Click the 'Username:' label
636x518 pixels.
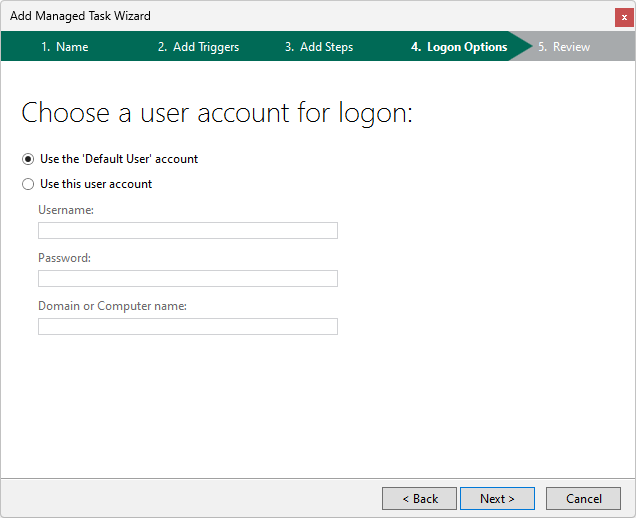(x=66, y=210)
